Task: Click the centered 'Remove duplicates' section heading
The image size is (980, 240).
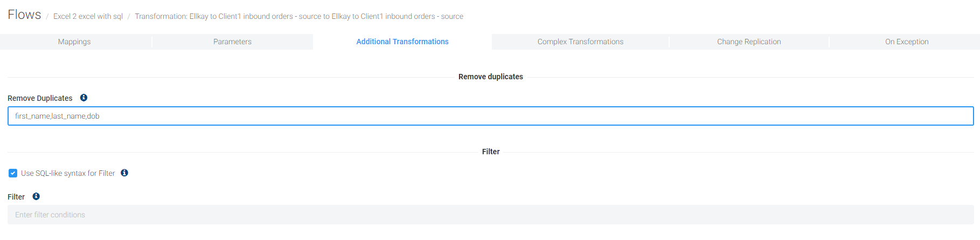Action: 490,77
